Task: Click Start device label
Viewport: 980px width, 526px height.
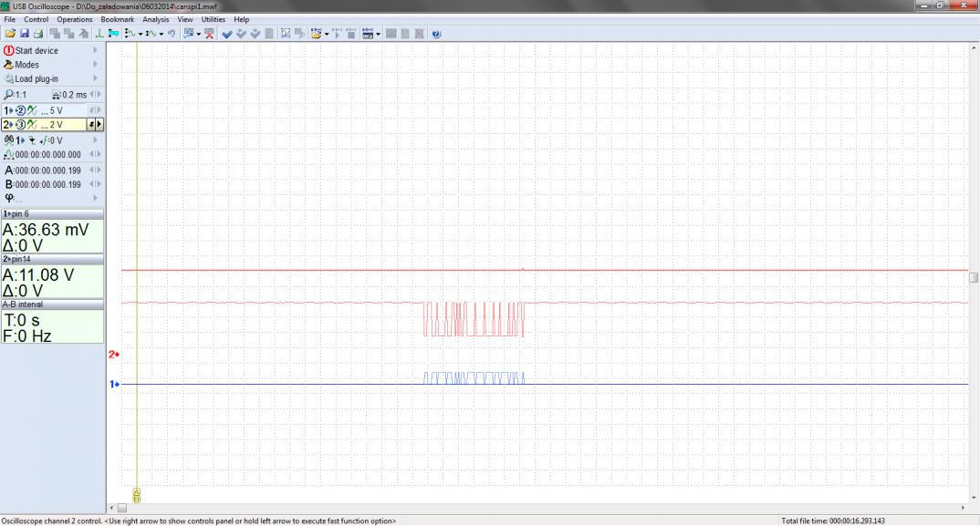Action: 36,51
